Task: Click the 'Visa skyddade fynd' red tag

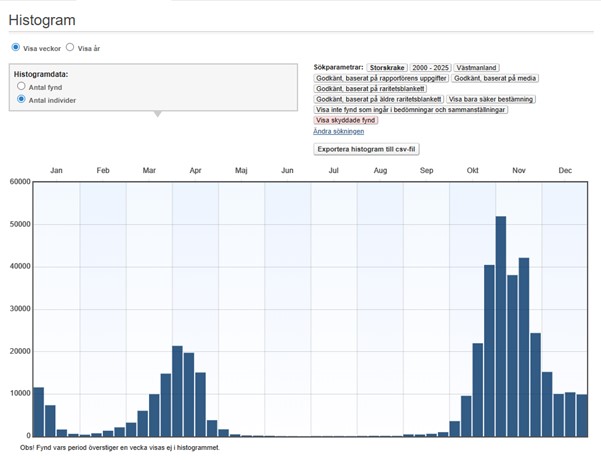Action: [x=345, y=120]
